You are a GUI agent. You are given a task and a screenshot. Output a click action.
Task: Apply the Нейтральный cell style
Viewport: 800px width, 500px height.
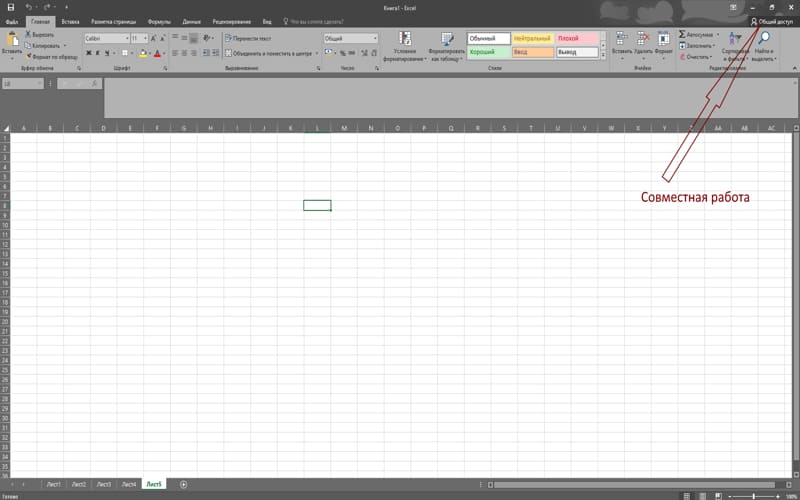533,38
